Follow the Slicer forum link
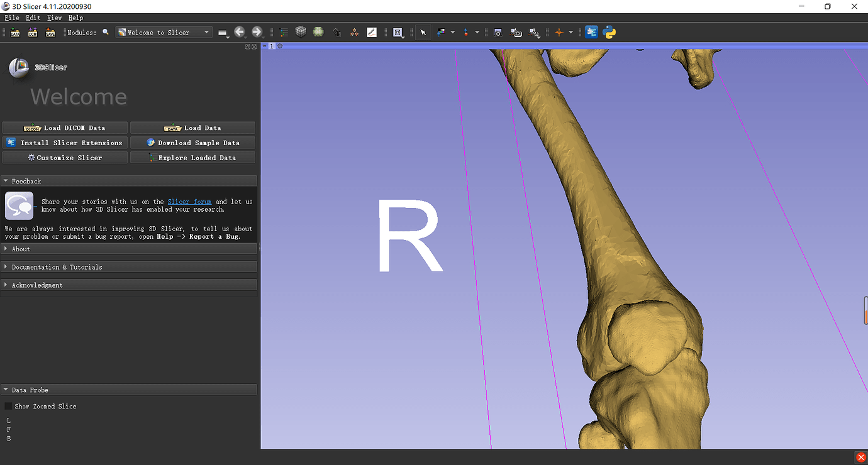Image resolution: width=868 pixels, height=465 pixels. pyautogui.click(x=189, y=202)
